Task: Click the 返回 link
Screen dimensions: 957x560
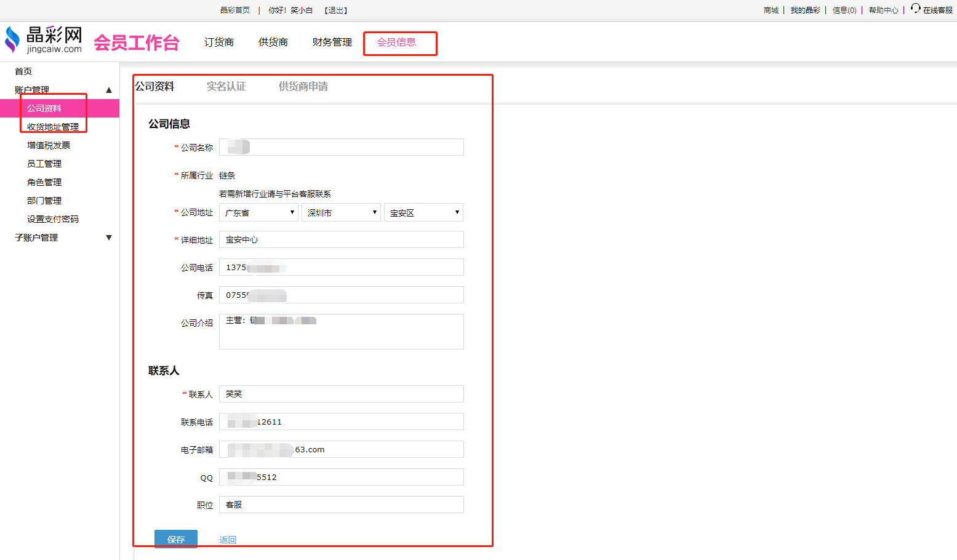Action: [x=228, y=540]
